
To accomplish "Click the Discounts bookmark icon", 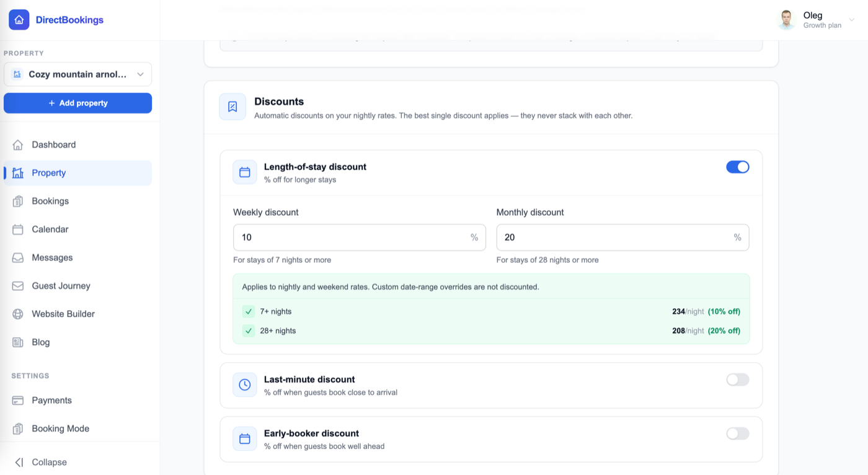I will tap(232, 107).
